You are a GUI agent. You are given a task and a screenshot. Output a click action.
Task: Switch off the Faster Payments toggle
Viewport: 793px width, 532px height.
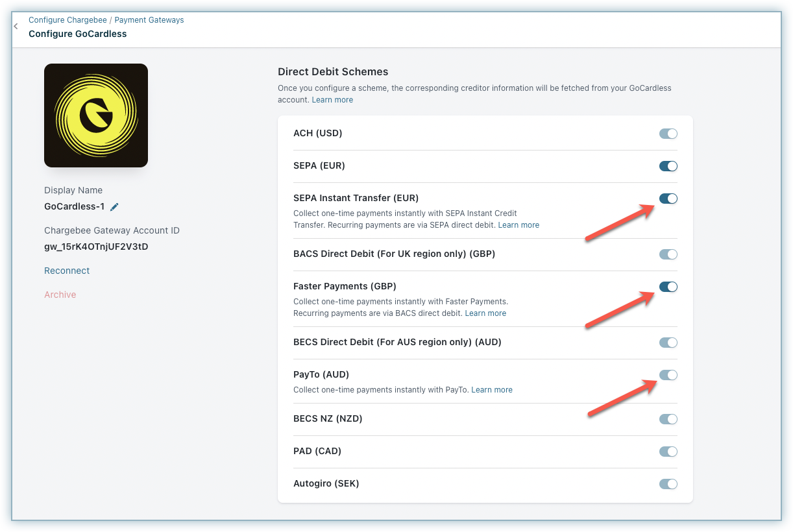(668, 287)
